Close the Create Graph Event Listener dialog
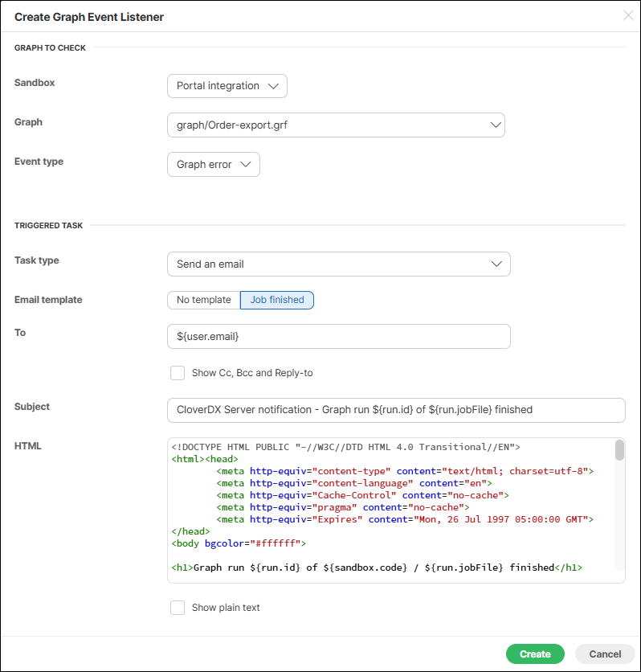This screenshot has height=672, width=641. [x=628, y=16]
